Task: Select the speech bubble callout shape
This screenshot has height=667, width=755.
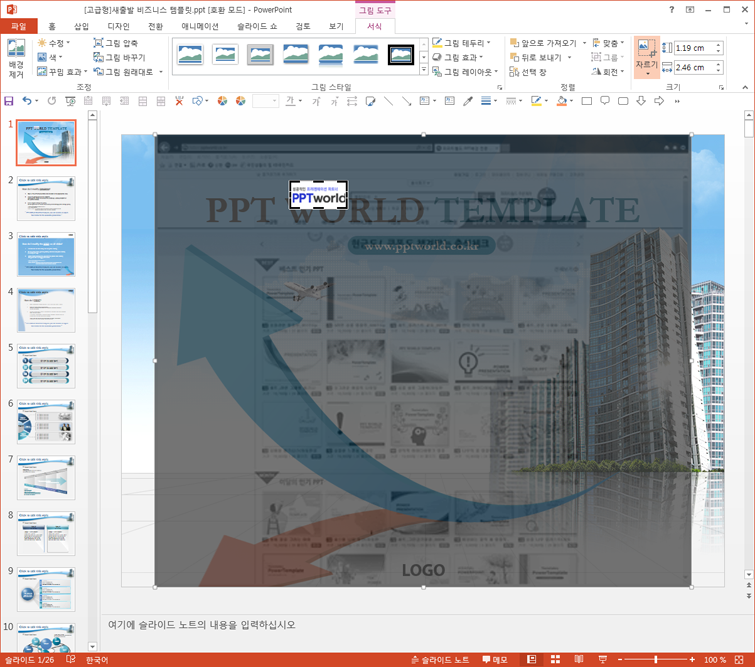Action: coord(605,101)
